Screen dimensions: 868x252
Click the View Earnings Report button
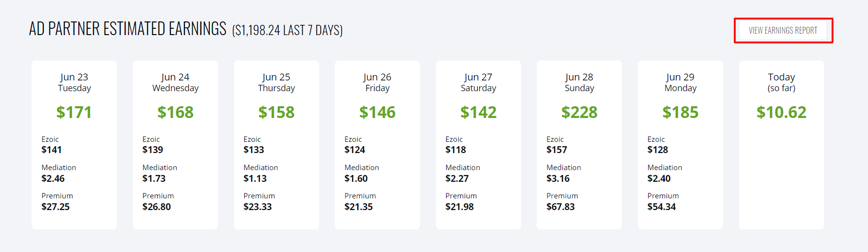783,30
